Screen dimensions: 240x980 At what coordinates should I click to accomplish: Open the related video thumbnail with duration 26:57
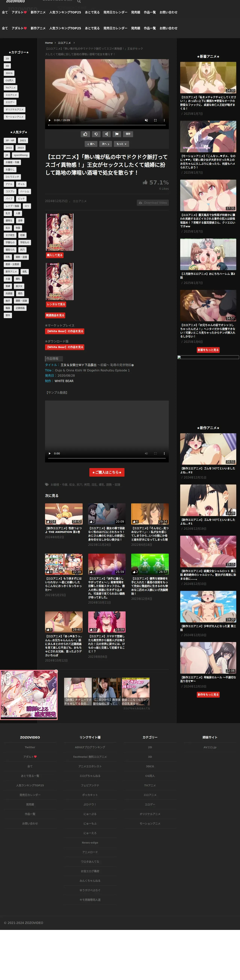click(150, 564)
